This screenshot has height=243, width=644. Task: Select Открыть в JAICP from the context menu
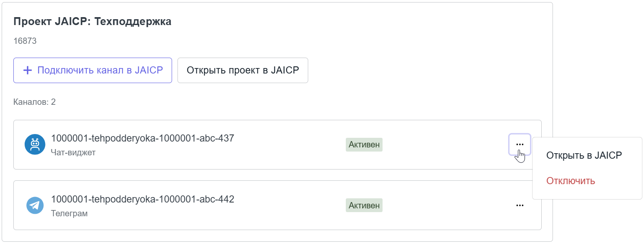point(584,155)
